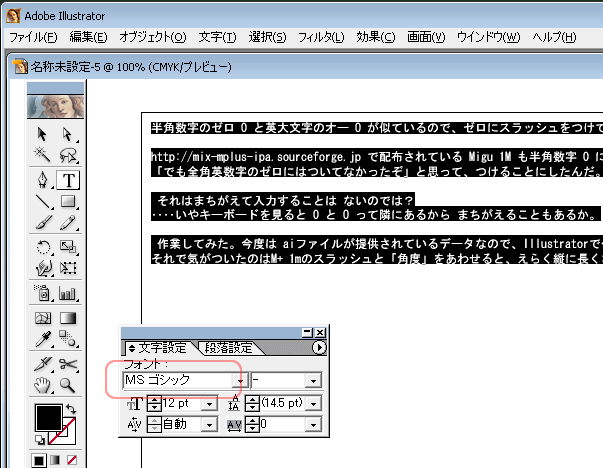603x468 pixels.
Task: Reset to default fill and stroke
Action: click(x=40, y=439)
